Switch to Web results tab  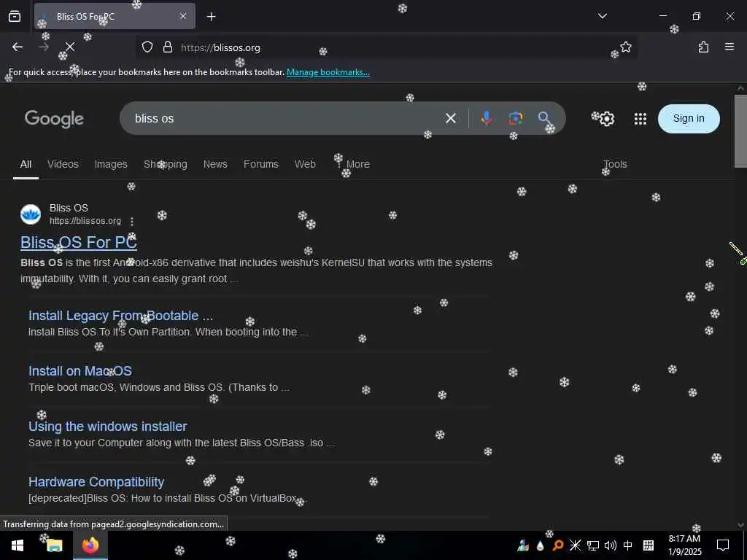coord(305,164)
